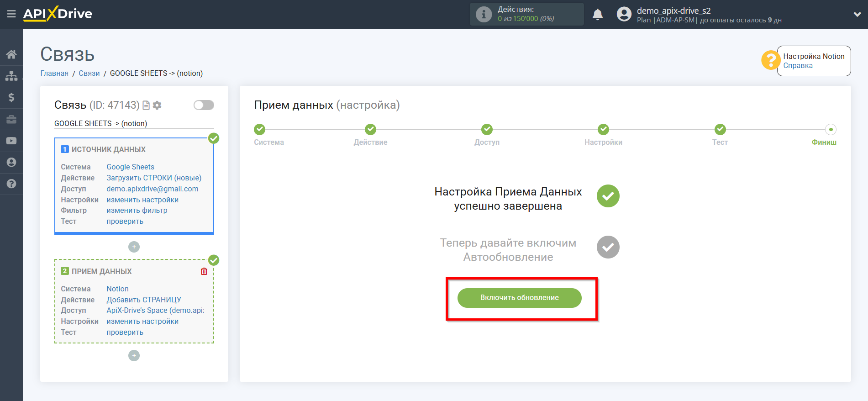Click demo.apixdrive@gmail.com access link
Image resolution: width=868 pixels, height=401 pixels.
pyautogui.click(x=153, y=189)
